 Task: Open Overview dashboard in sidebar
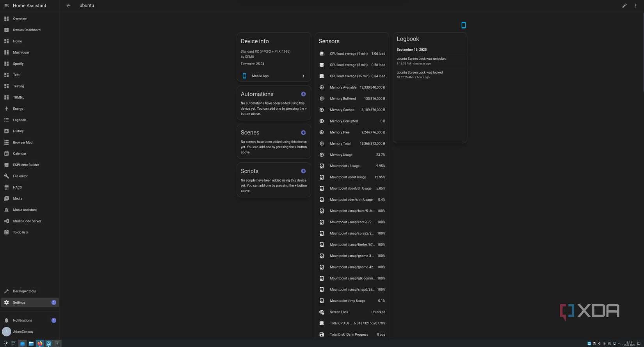(30, 19)
